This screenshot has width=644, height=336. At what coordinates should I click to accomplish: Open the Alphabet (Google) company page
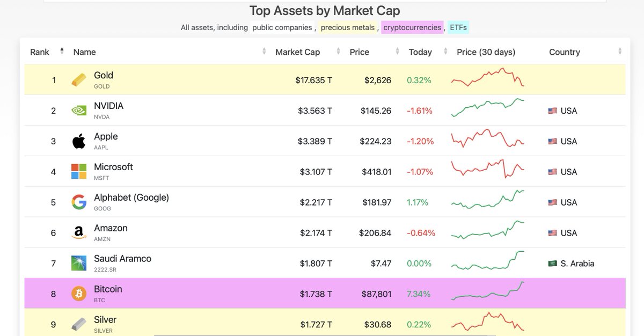(x=131, y=198)
